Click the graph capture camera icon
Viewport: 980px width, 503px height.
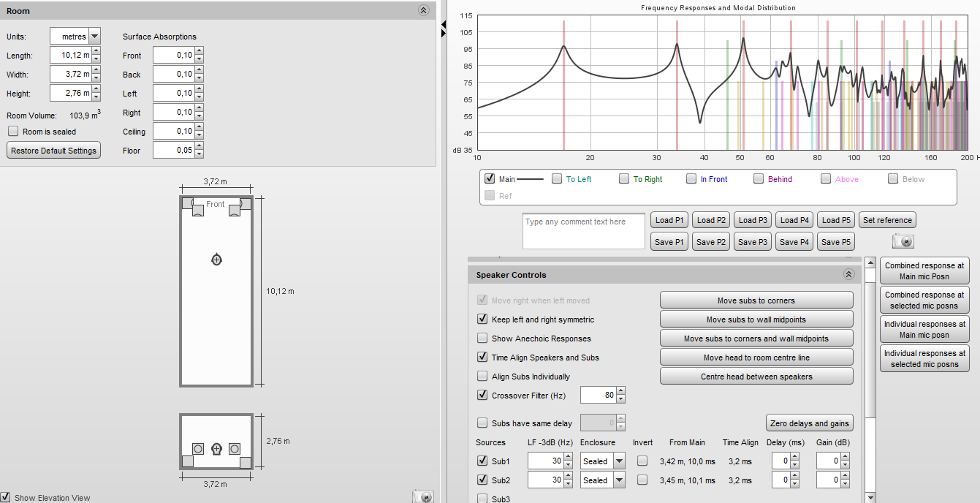pyautogui.click(x=903, y=241)
